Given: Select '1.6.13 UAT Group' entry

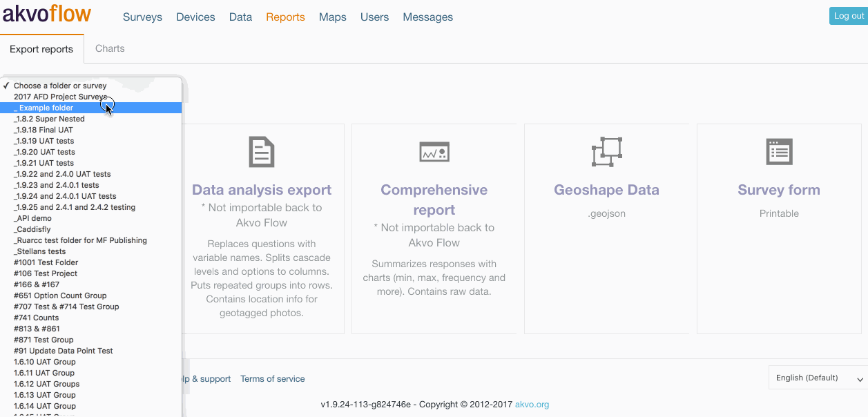Looking at the screenshot, I should [91, 395].
